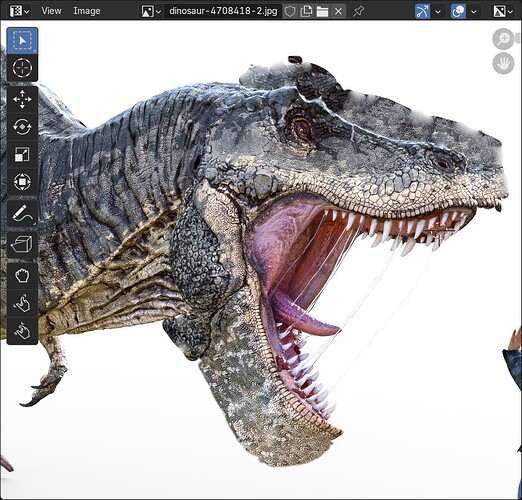Unlink the dinosaur image with X
Viewport: 522px width, 500px height.
point(338,11)
